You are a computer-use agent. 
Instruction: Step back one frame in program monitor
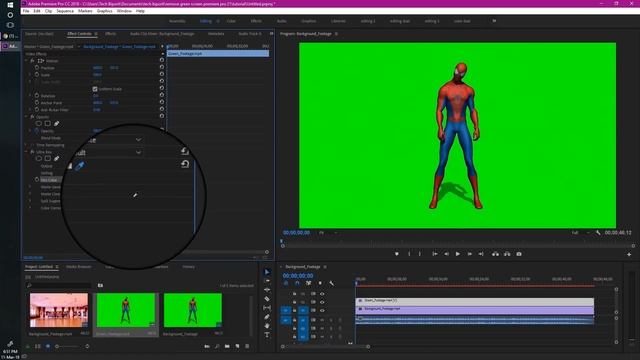click(x=446, y=254)
